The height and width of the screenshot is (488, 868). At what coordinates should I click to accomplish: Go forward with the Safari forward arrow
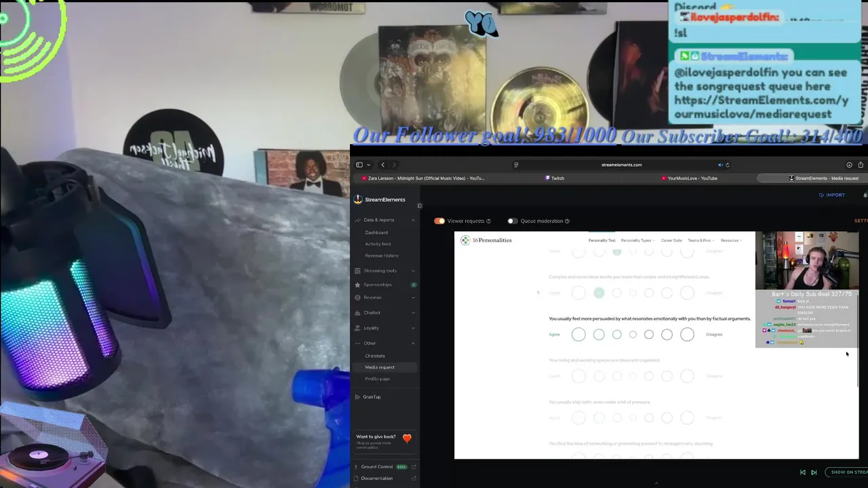click(x=394, y=165)
